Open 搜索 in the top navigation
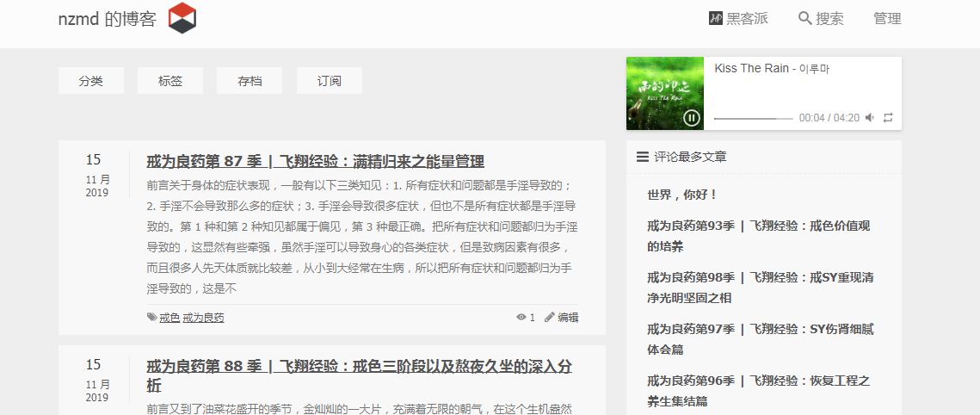This screenshot has height=415, width=980. coord(829,19)
